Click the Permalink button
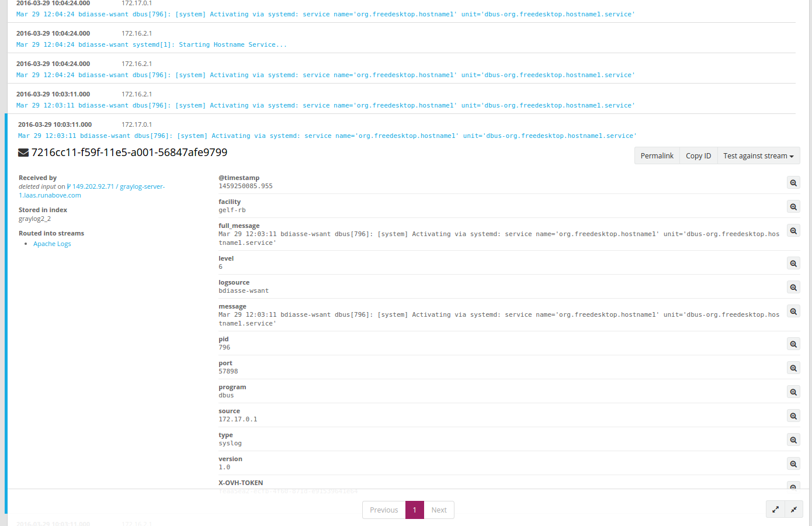Screen dimensions: 812x526 click(657, 155)
